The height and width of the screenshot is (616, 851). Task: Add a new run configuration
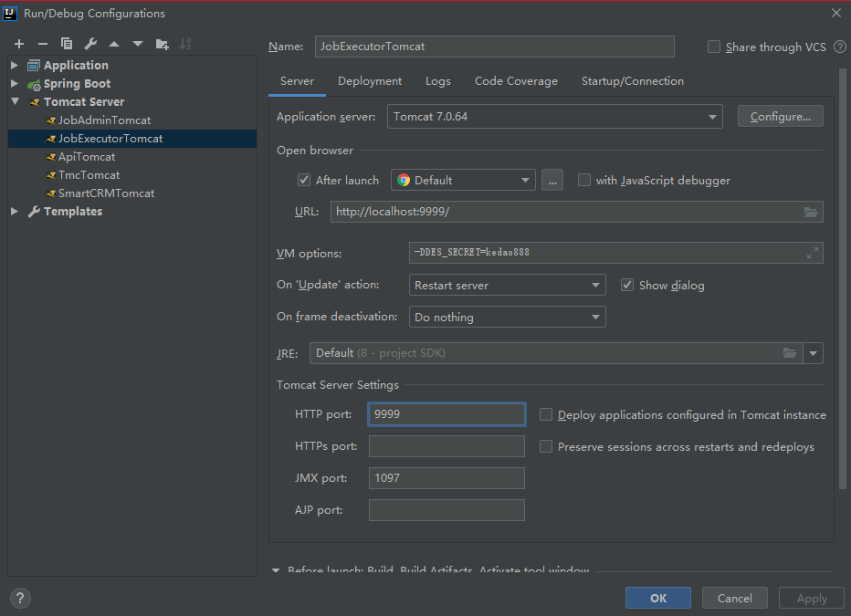pos(18,43)
